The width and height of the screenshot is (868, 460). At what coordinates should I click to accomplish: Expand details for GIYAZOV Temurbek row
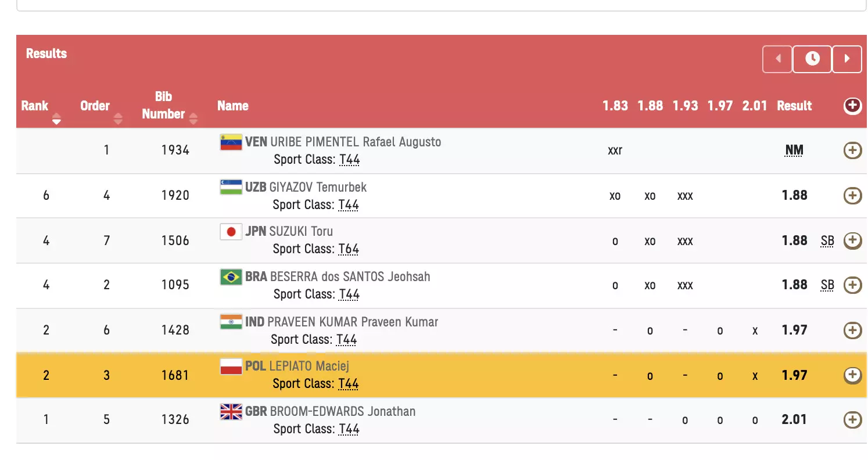tap(852, 196)
